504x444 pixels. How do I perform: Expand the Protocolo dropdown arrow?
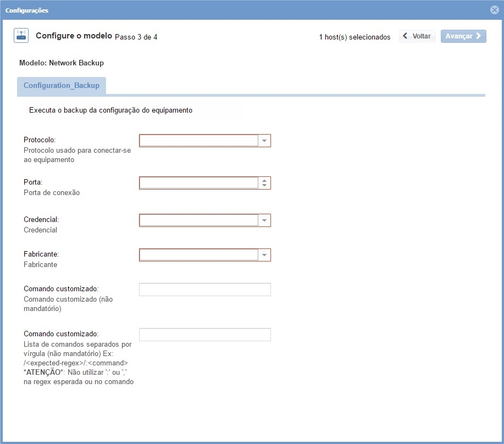click(264, 141)
